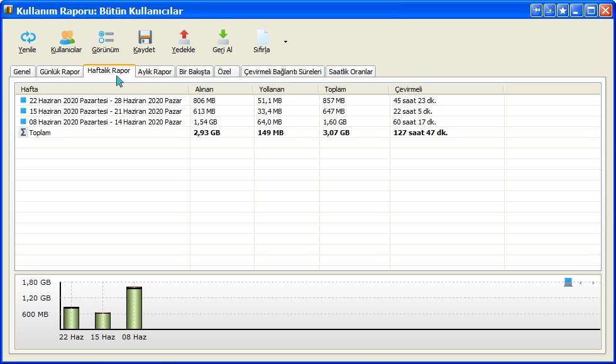
Task: Click the blue icon of 15 Haziran row
Action: click(23, 111)
